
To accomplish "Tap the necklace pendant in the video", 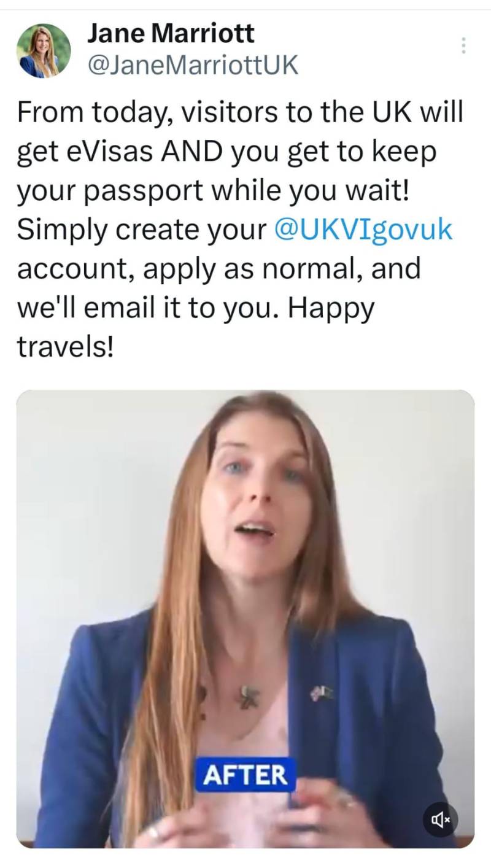I will [250, 696].
